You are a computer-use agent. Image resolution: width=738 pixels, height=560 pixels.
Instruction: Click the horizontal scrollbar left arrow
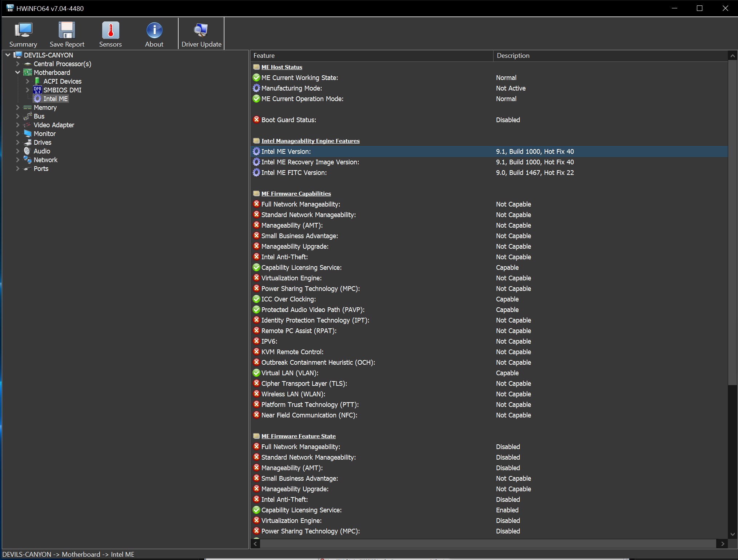click(255, 544)
